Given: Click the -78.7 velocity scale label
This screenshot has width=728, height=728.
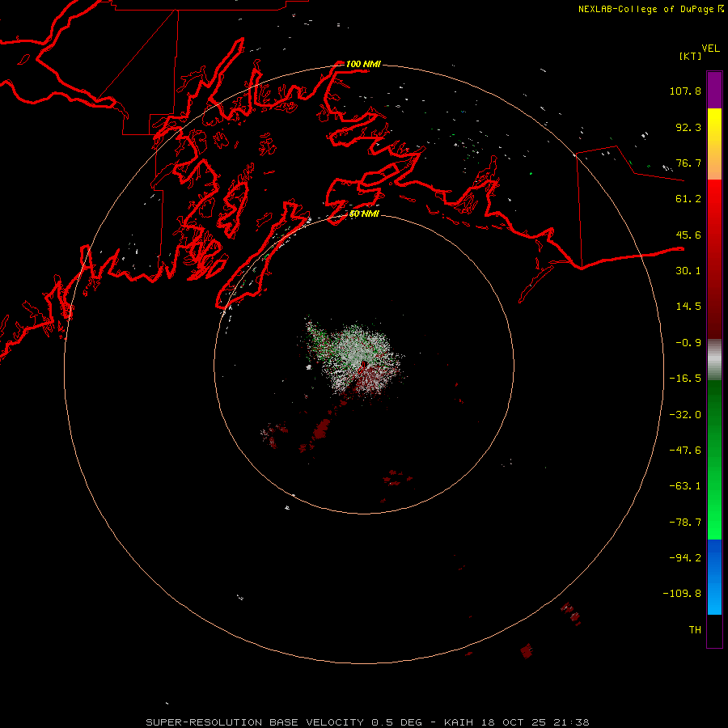Looking at the screenshot, I should point(685,523).
